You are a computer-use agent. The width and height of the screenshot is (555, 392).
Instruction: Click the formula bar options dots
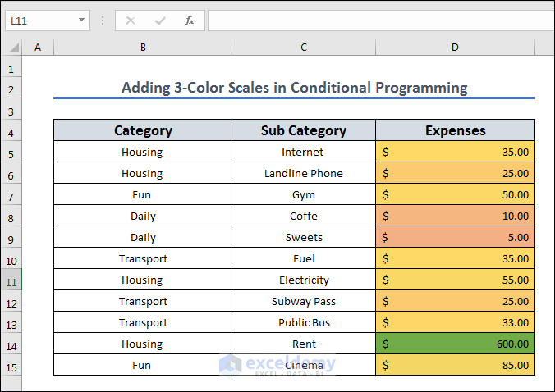coord(103,21)
